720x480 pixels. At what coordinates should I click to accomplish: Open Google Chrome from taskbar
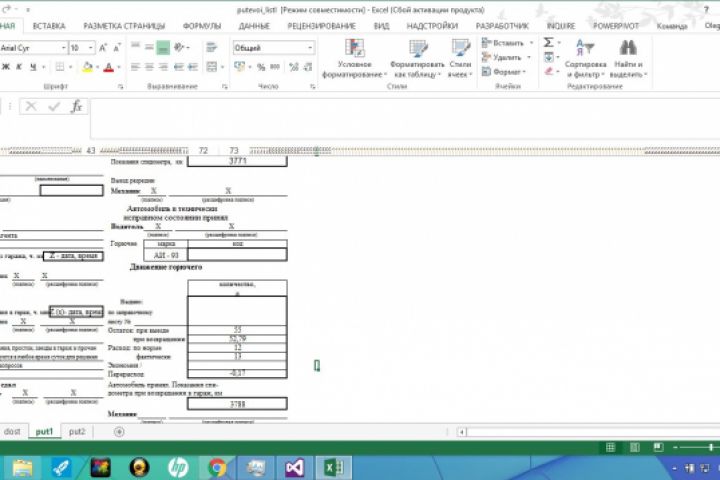[216, 468]
